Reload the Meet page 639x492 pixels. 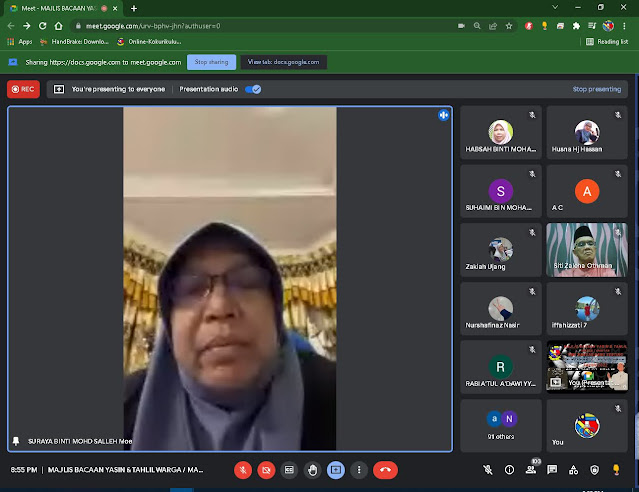click(42, 26)
